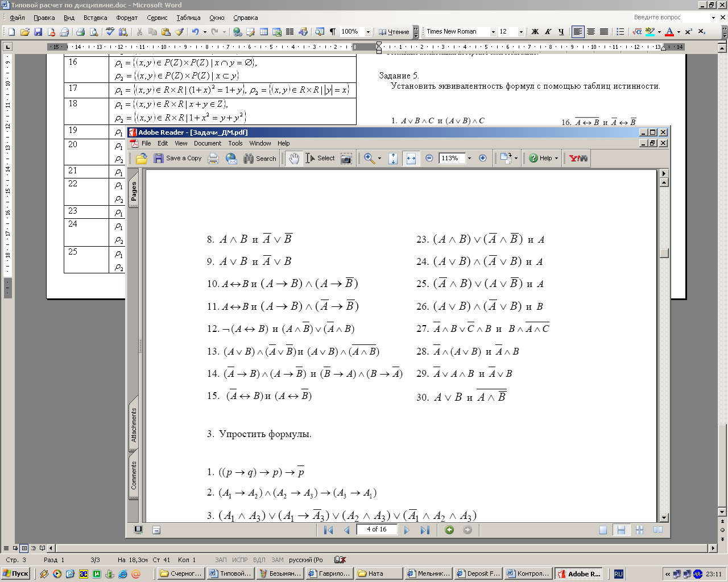Click the 113% zoom level field
This screenshot has height=582, width=728.
point(452,159)
